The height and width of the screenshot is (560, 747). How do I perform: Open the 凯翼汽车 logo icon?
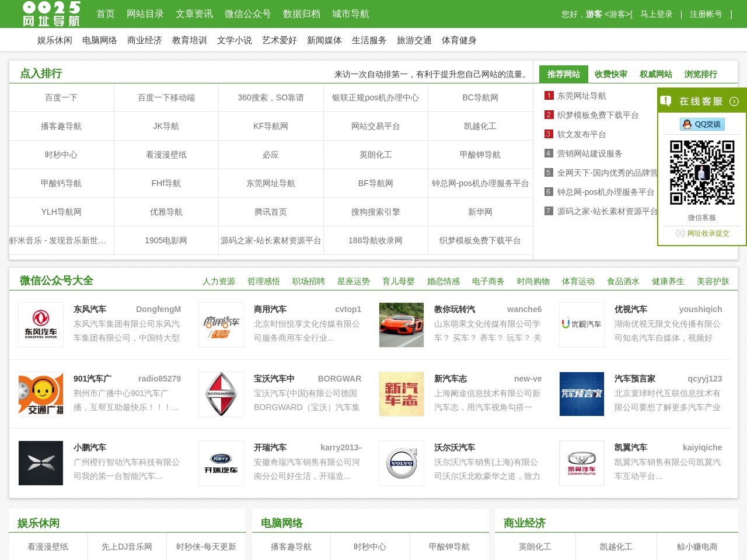582,463
